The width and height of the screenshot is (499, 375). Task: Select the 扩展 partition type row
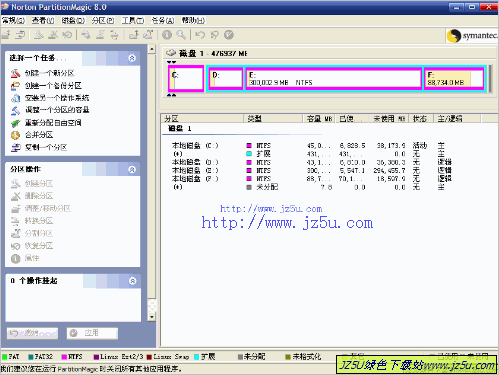[x=312, y=154]
